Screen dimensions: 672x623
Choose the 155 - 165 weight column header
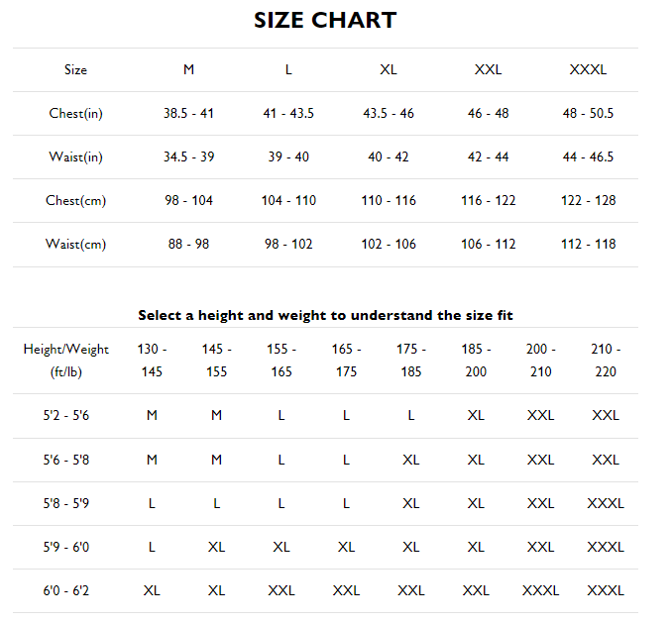click(x=281, y=361)
